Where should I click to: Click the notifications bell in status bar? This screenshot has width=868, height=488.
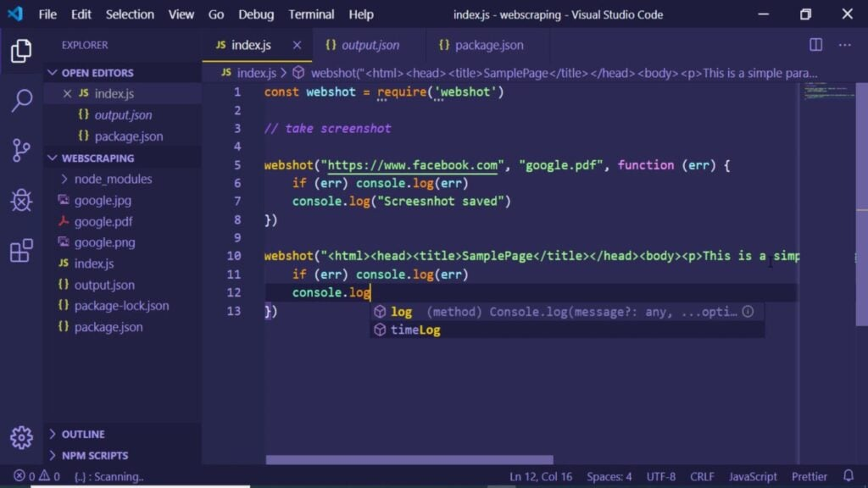849,476
